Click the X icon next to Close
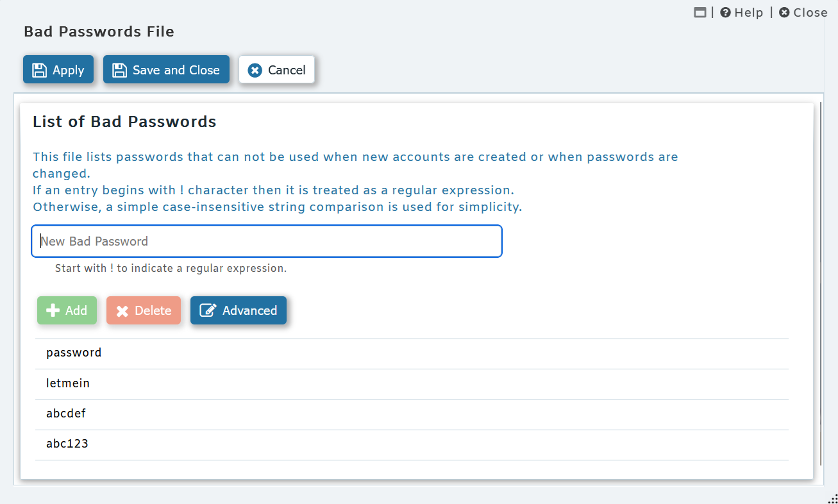 [784, 12]
